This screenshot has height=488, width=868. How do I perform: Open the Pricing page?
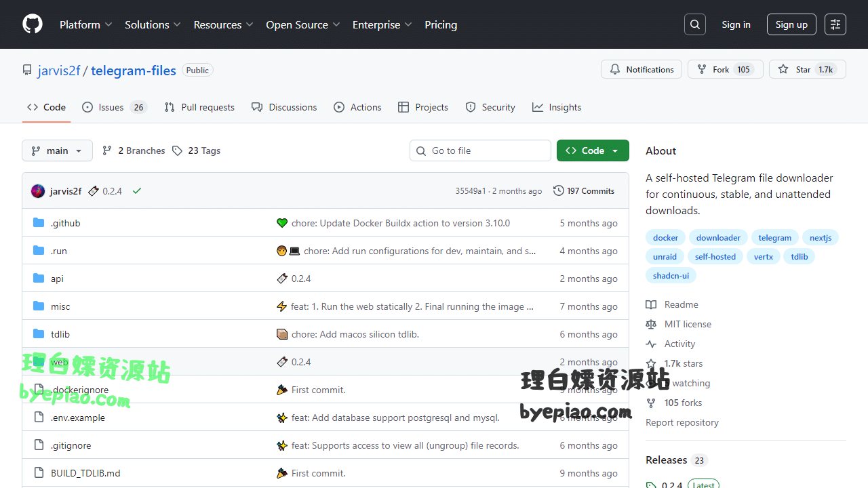441,24
